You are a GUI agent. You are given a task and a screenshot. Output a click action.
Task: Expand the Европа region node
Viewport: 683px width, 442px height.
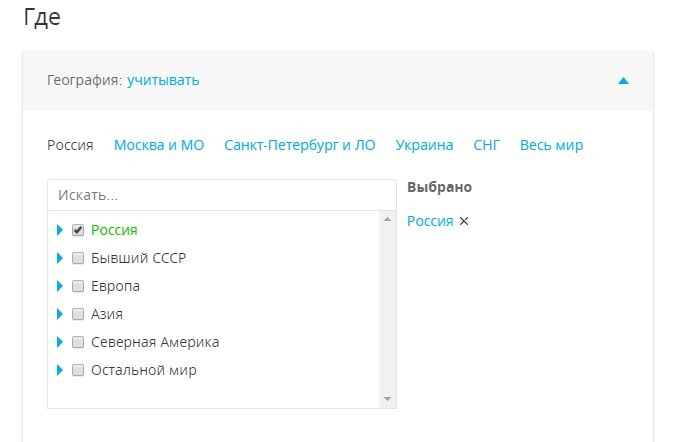click(60, 286)
